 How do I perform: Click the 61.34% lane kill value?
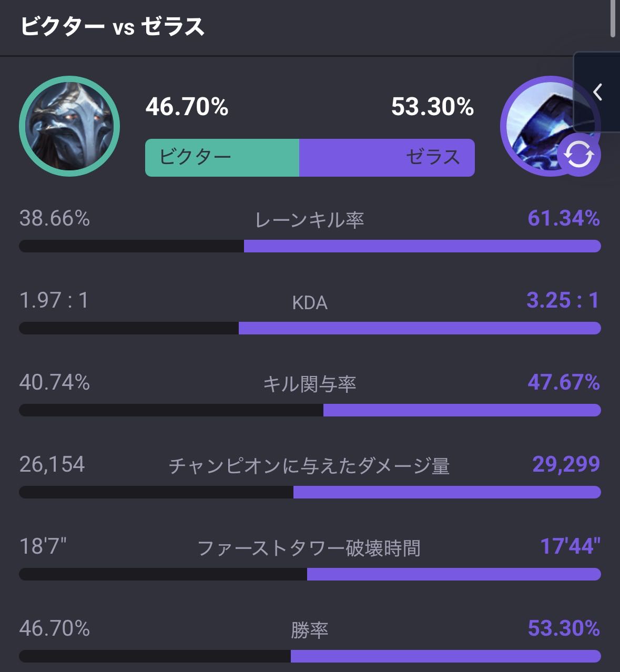click(x=564, y=218)
